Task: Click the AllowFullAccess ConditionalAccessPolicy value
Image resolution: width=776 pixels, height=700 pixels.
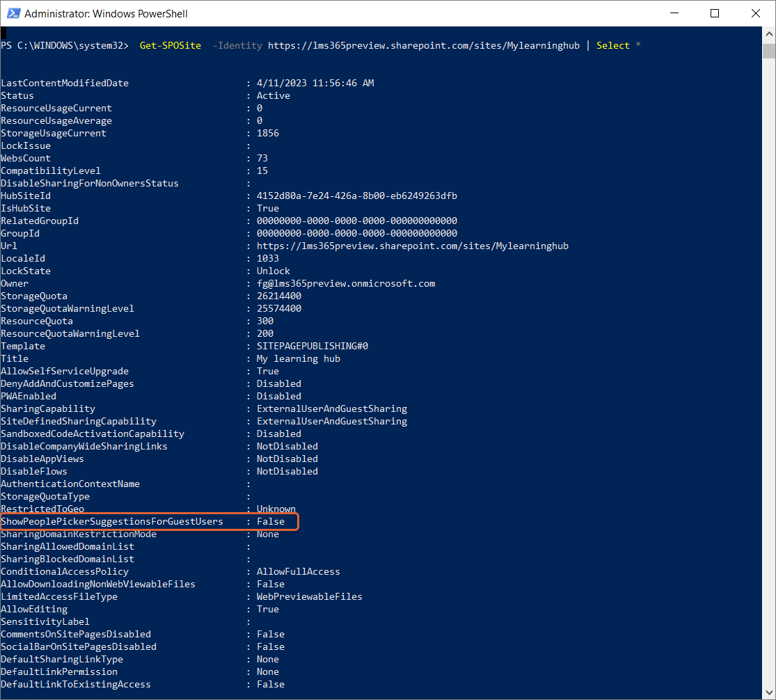Action: (298, 572)
